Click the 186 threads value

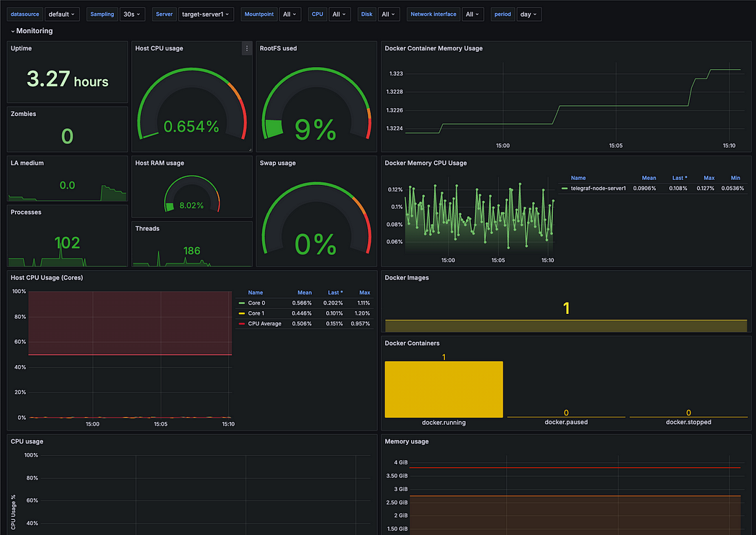coord(192,251)
